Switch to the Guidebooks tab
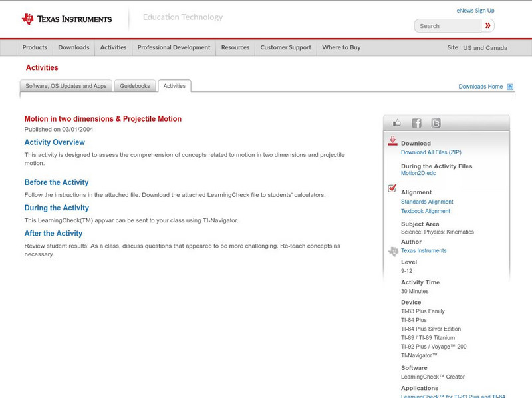This screenshot has height=398, width=532. pos(135,86)
